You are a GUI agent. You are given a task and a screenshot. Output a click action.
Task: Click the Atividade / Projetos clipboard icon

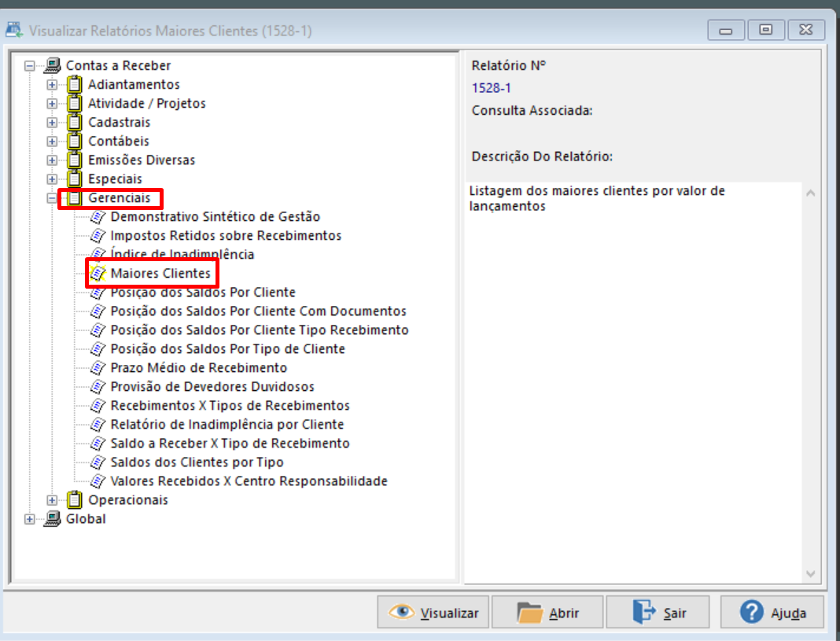point(75,103)
